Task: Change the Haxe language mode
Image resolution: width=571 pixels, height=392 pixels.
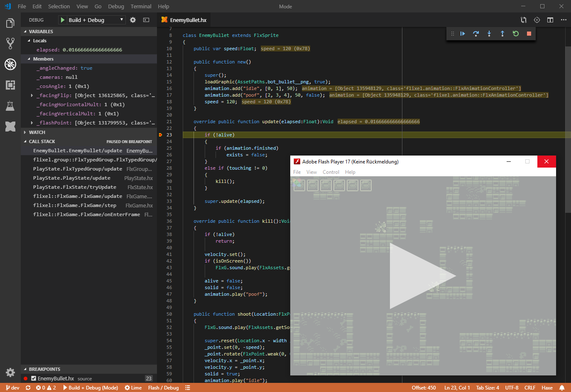Action: pyautogui.click(x=547, y=388)
